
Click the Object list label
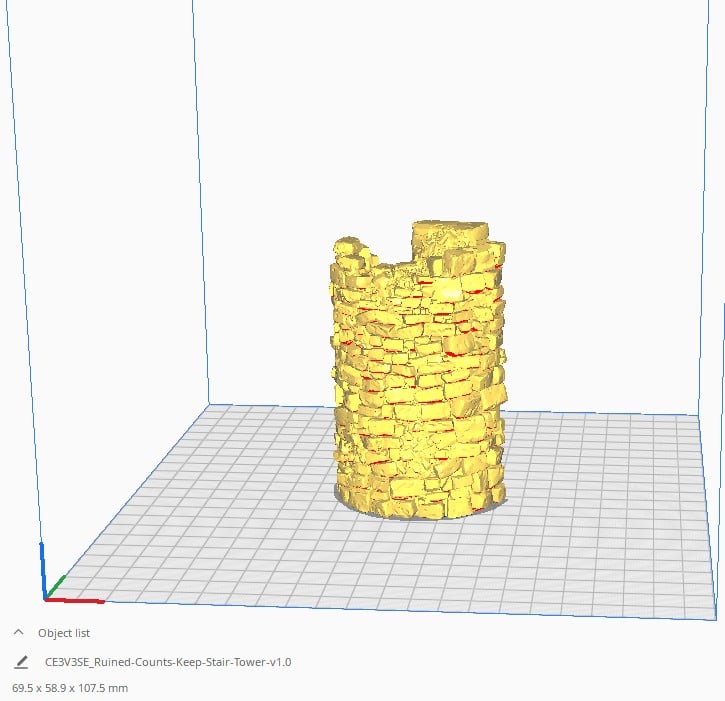(64, 633)
